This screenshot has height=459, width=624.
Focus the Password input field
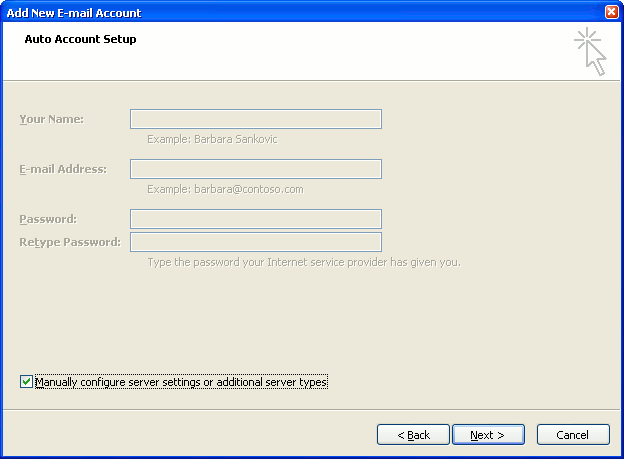tap(255, 219)
